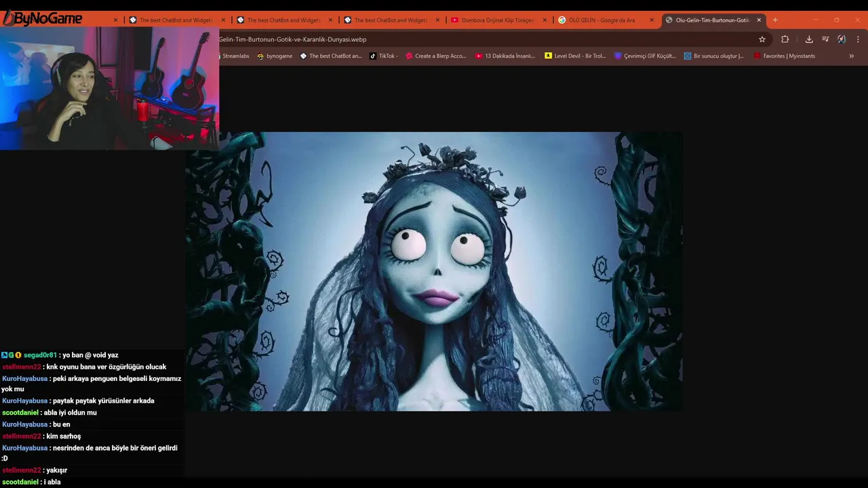Open 13 Dakikada İnsanlı... bookmark
The height and width of the screenshot is (488, 868).
pos(505,56)
